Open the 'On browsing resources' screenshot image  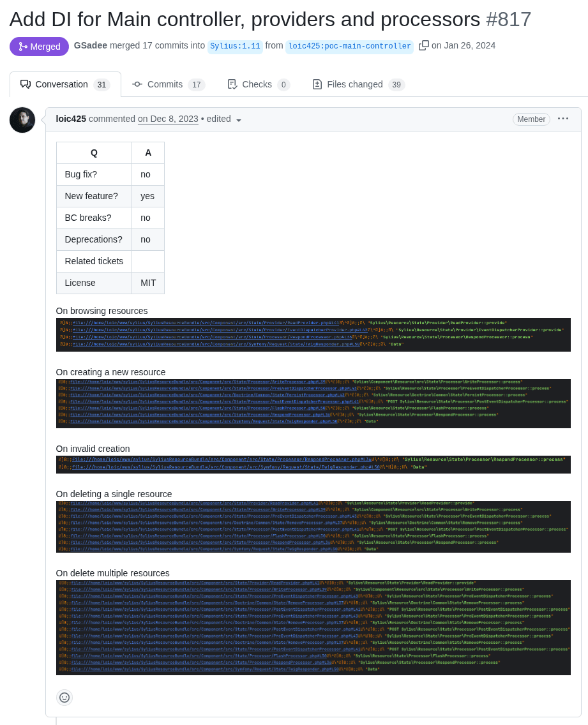point(313,335)
